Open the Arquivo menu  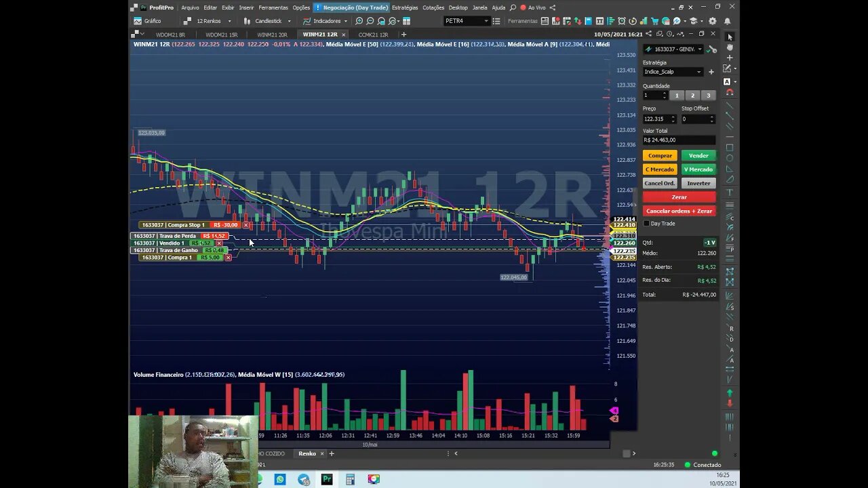click(x=190, y=7)
